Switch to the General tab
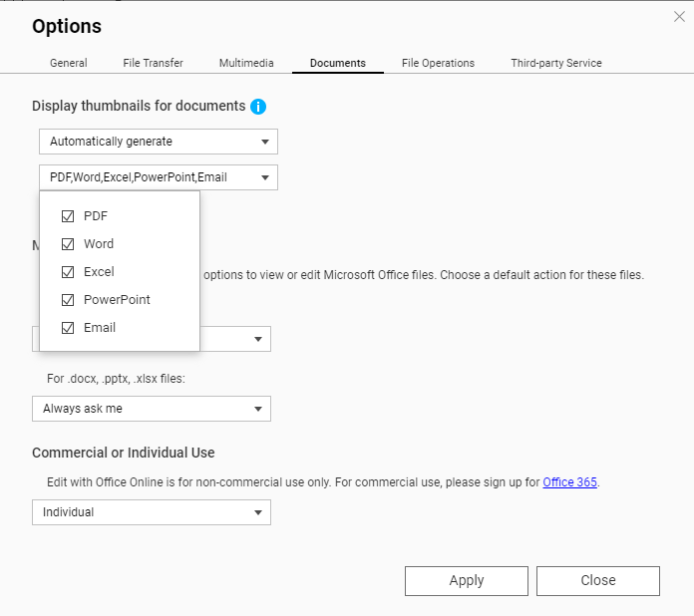Viewport: 694px width, 616px height. (69, 63)
